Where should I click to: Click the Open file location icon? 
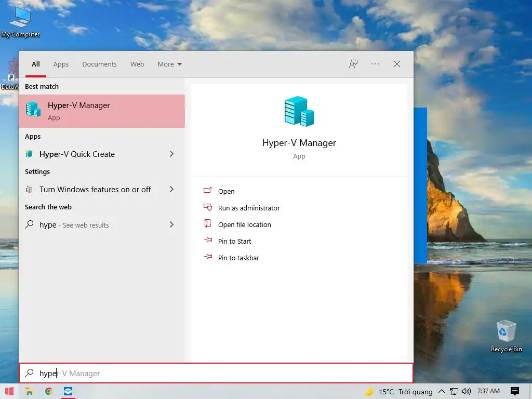pos(208,223)
